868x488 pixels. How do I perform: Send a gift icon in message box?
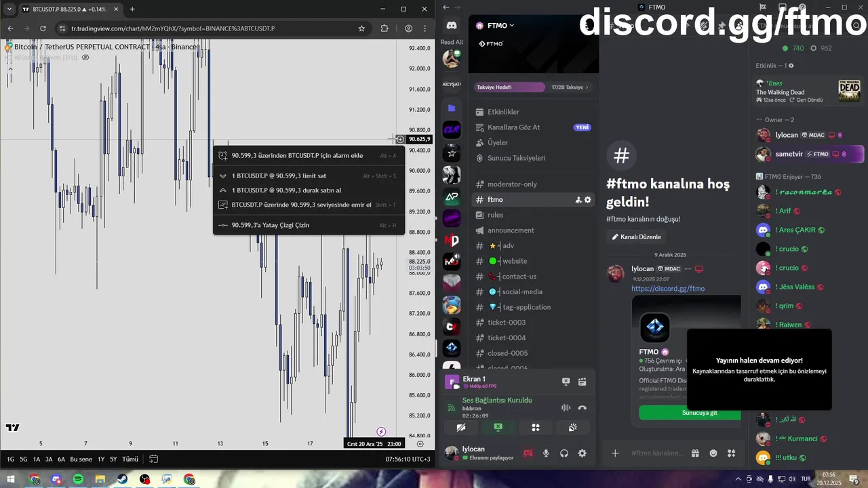click(695, 453)
